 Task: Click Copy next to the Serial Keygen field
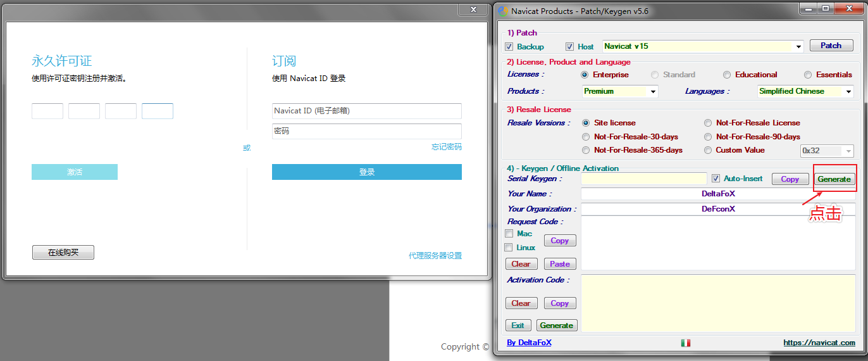(790, 179)
